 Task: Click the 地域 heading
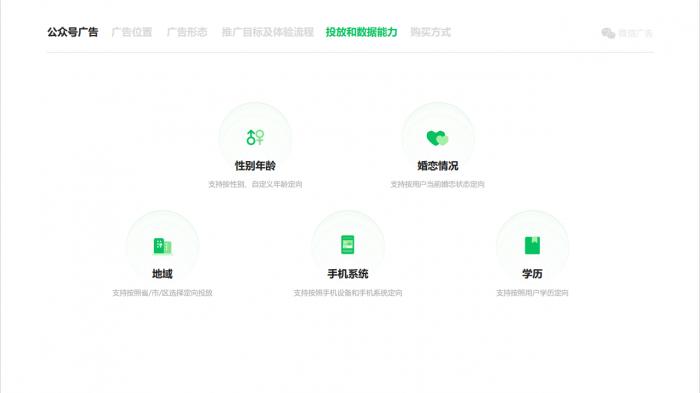(162, 274)
